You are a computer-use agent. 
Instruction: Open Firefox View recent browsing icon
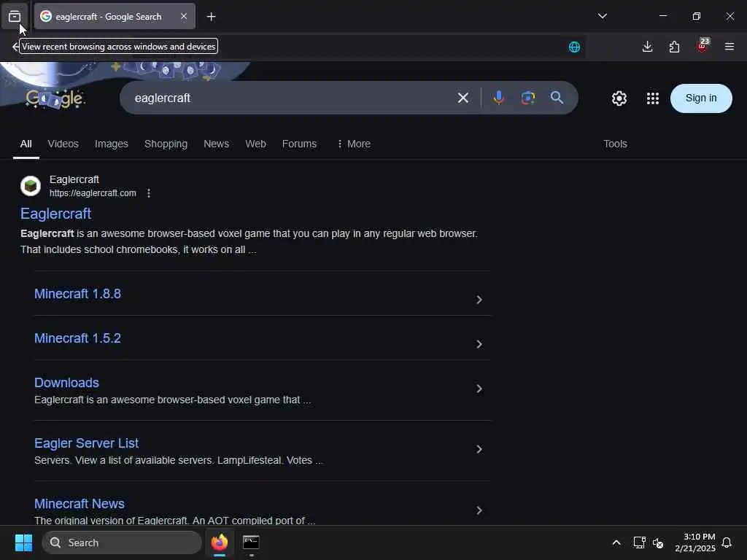(15, 17)
